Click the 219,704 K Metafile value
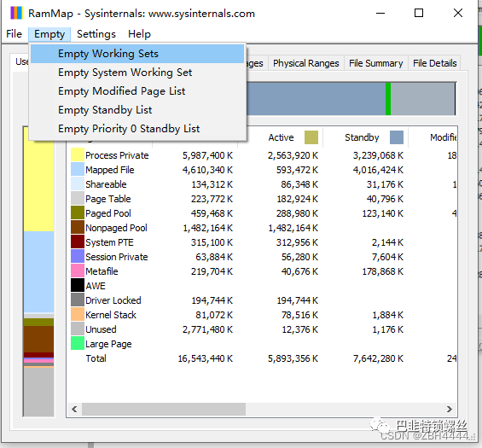Image resolution: width=482 pixels, height=448 pixels. coord(212,271)
